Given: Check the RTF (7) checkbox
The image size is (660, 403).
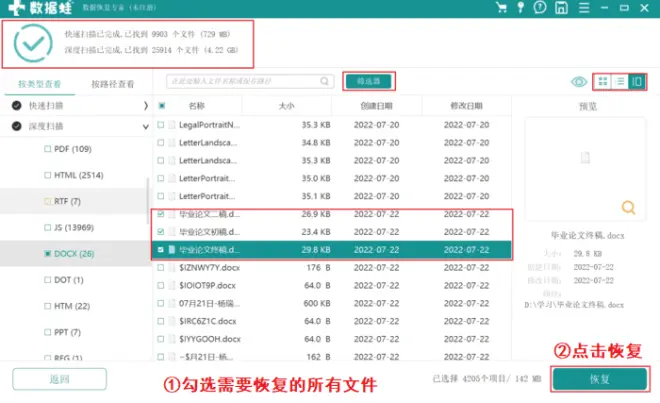Looking at the screenshot, I should (48, 201).
